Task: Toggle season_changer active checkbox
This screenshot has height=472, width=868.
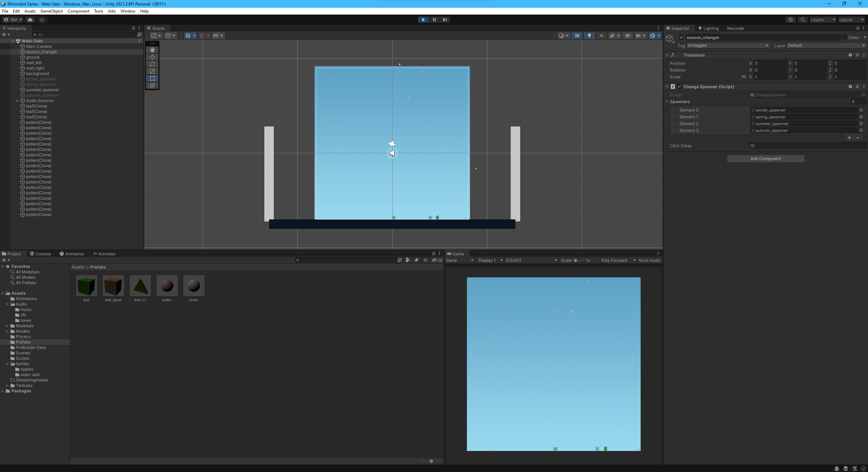Action: (x=681, y=38)
